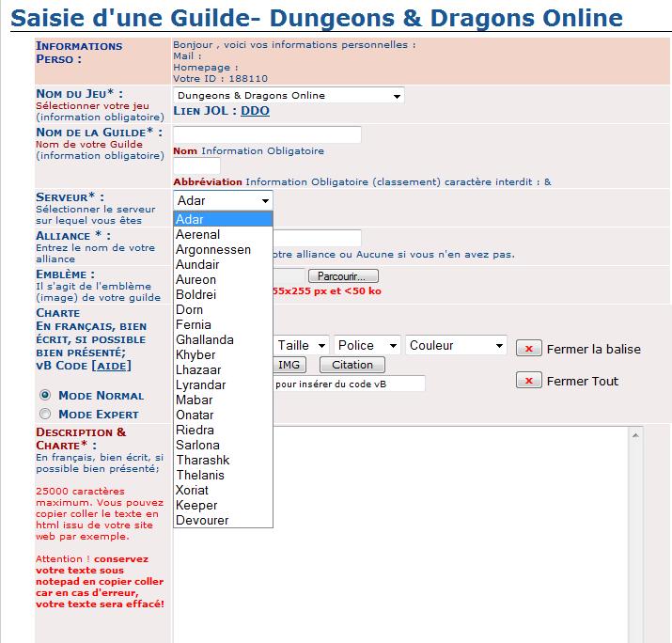Pick Ghallanda from the server list
672x643 pixels.
[223, 339]
